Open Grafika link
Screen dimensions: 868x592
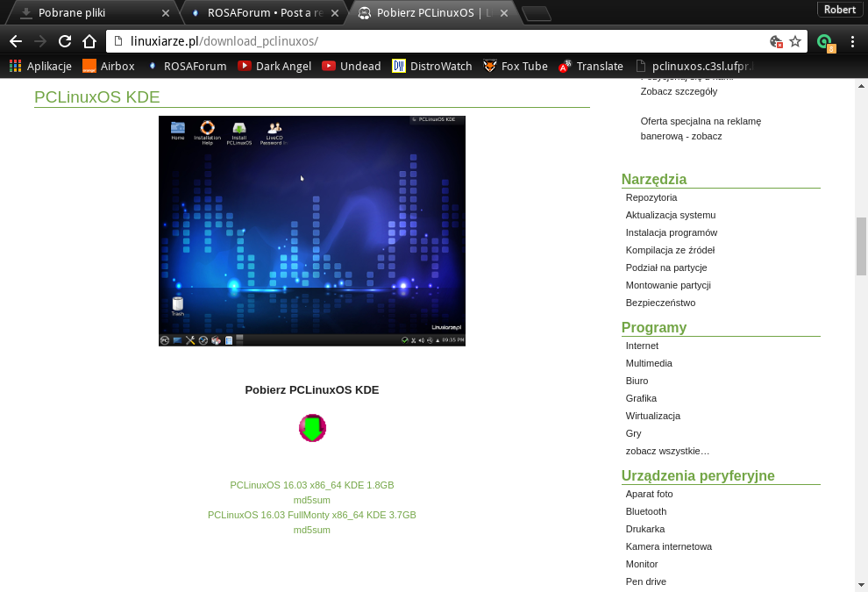tap(641, 399)
